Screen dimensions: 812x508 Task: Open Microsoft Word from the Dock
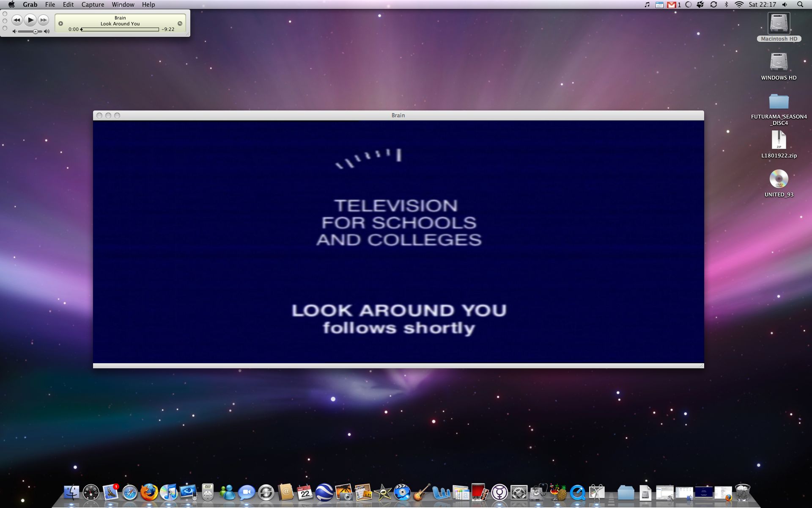coord(441,493)
